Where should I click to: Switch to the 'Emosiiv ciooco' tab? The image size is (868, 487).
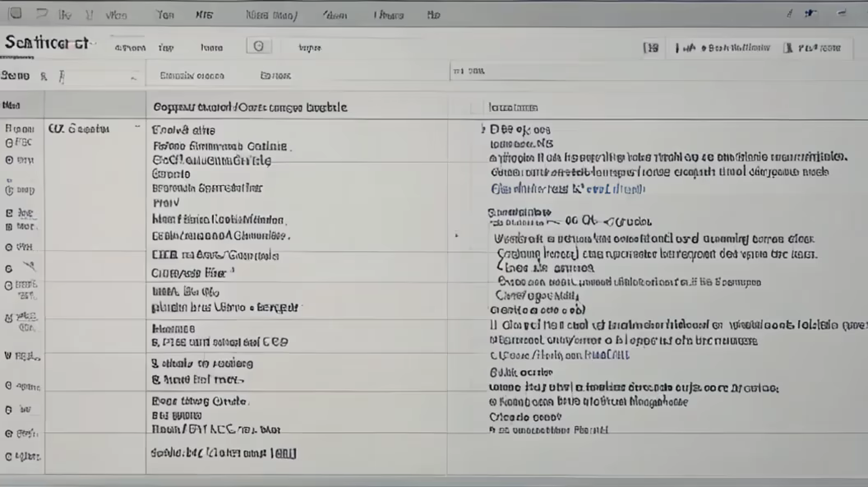coord(192,76)
